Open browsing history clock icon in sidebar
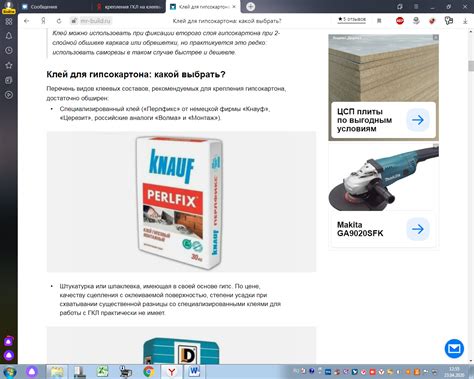This screenshot has height=379, width=474. tap(9, 50)
